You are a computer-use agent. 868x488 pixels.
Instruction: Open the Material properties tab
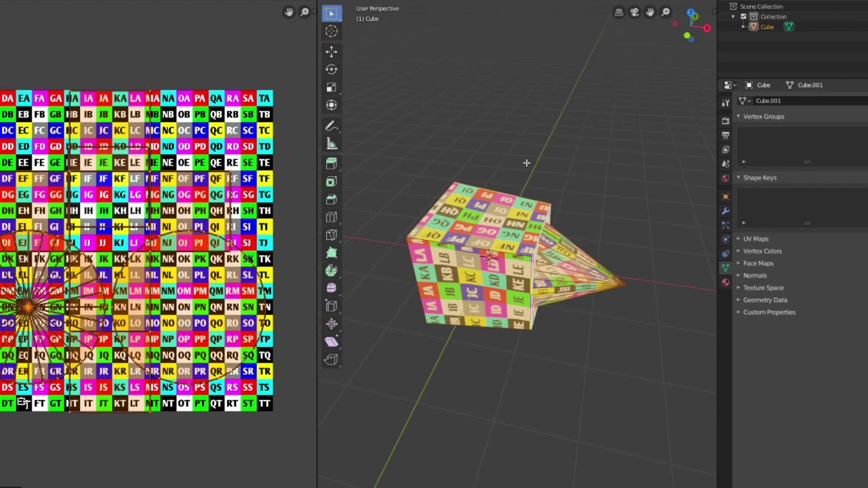726,282
